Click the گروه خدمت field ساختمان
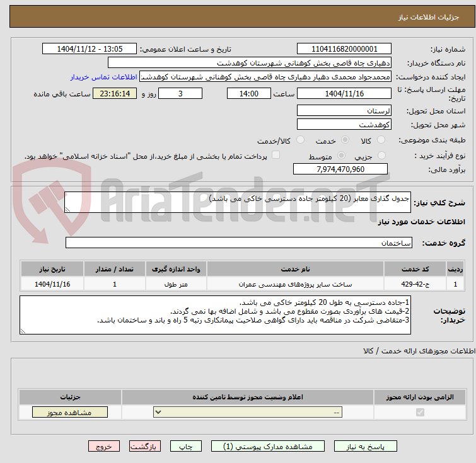 click(x=239, y=243)
